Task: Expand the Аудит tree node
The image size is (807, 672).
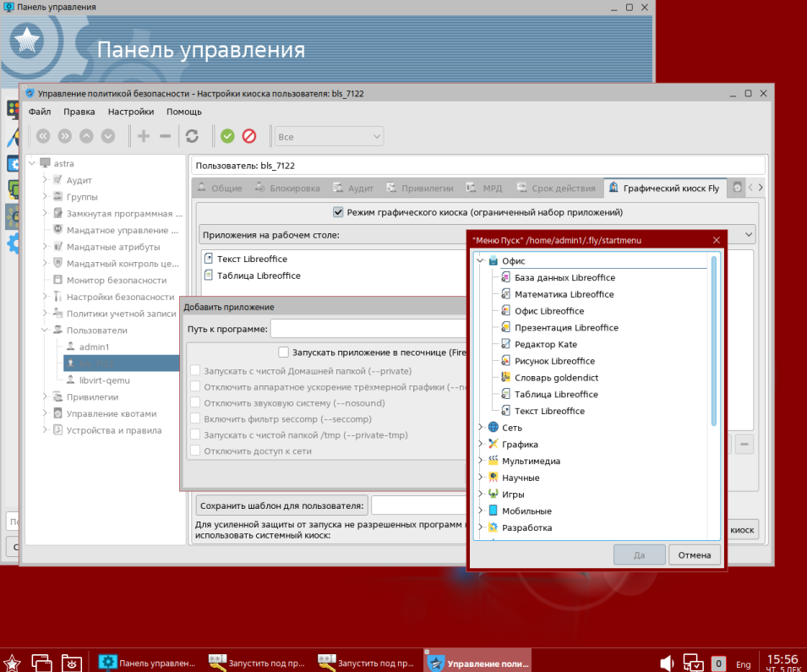Action: (45, 180)
